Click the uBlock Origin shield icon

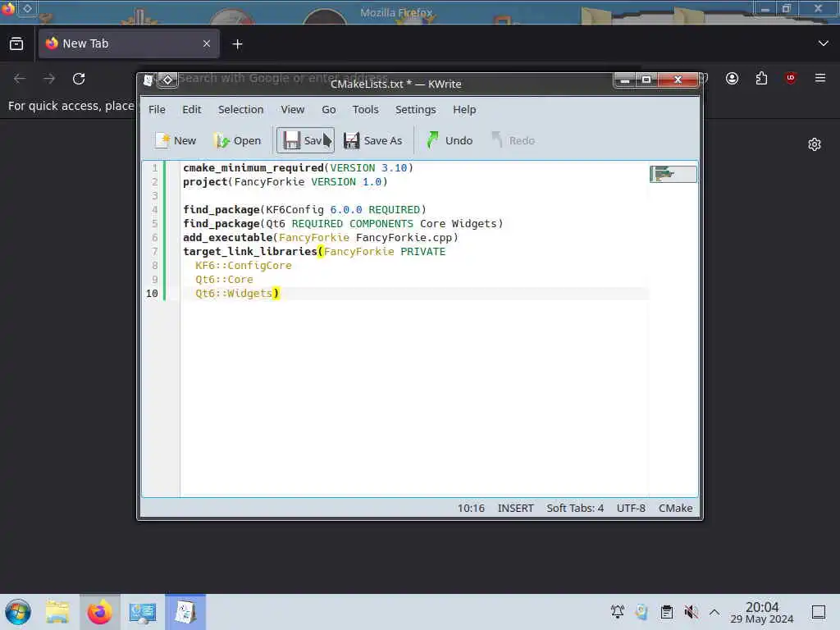tap(791, 78)
